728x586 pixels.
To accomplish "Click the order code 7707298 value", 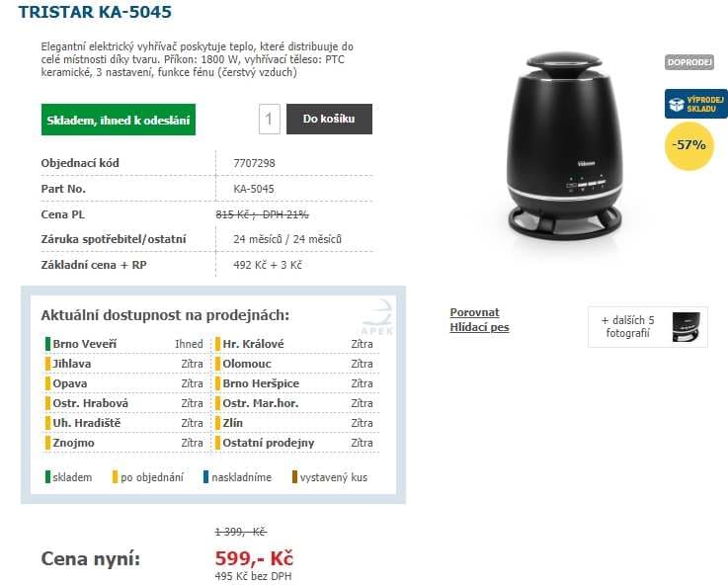I will coord(254,163).
